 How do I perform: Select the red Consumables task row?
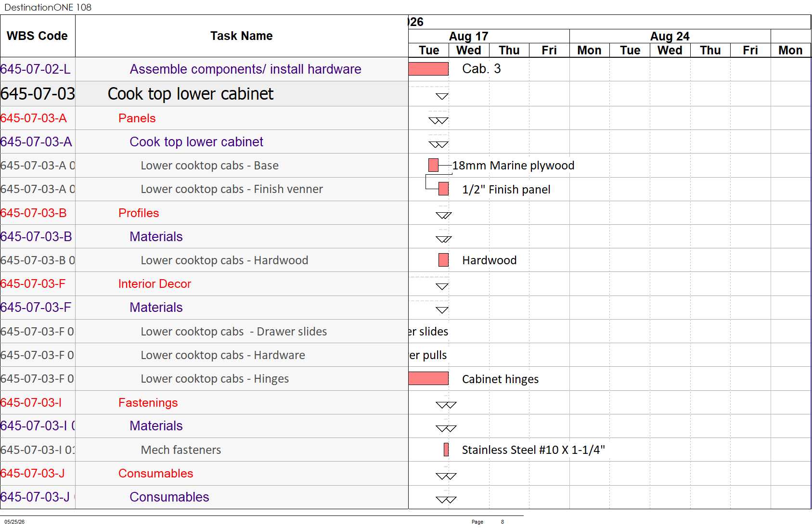pyautogui.click(x=156, y=473)
